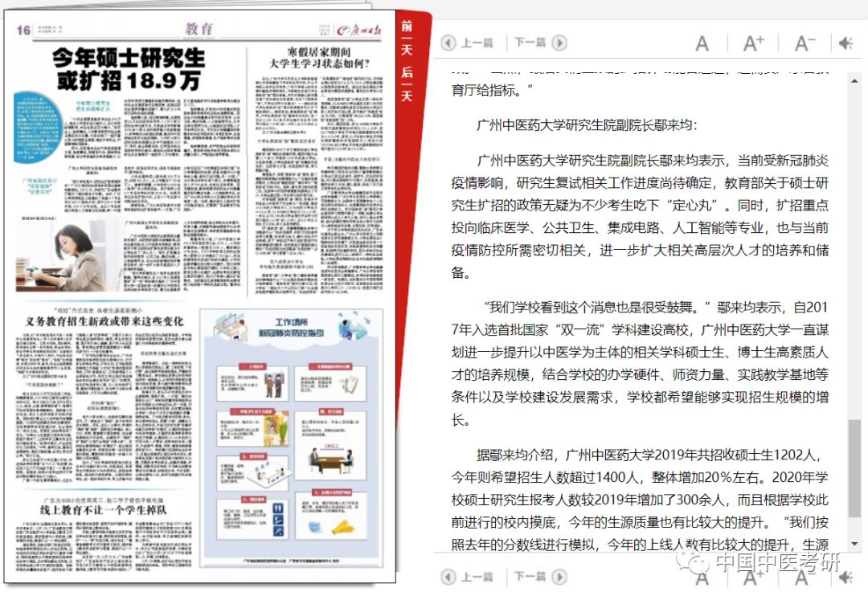Click the speaker icon to read article aloud

coord(846,43)
